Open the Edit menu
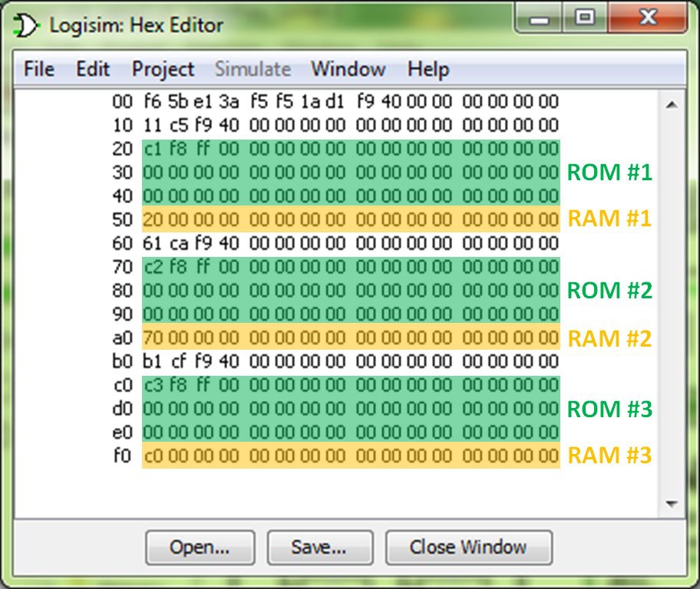This screenshot has height=589, width=700. [x=93, y=69]
